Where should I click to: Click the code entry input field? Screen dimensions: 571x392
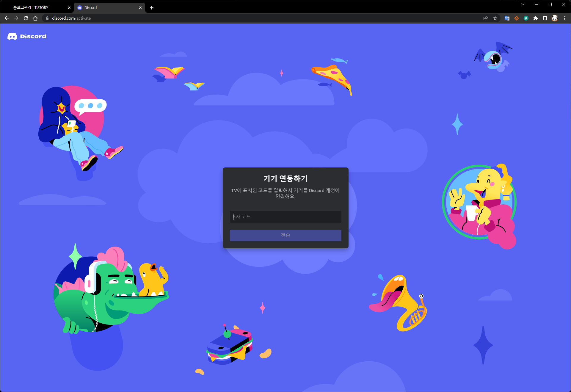pos(285,217)
